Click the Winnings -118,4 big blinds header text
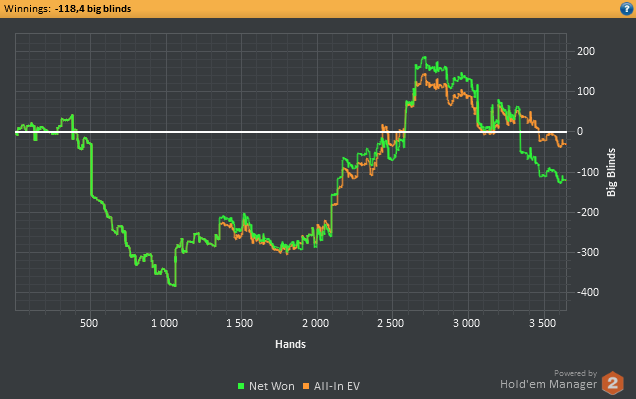This screenshot has width=636, height=399. click(x=67, y=9)
